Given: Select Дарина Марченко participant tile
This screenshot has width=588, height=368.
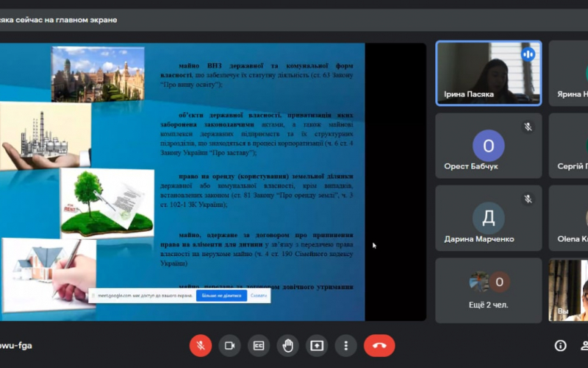Looking at the screenshot, I should tap(489, 218).
